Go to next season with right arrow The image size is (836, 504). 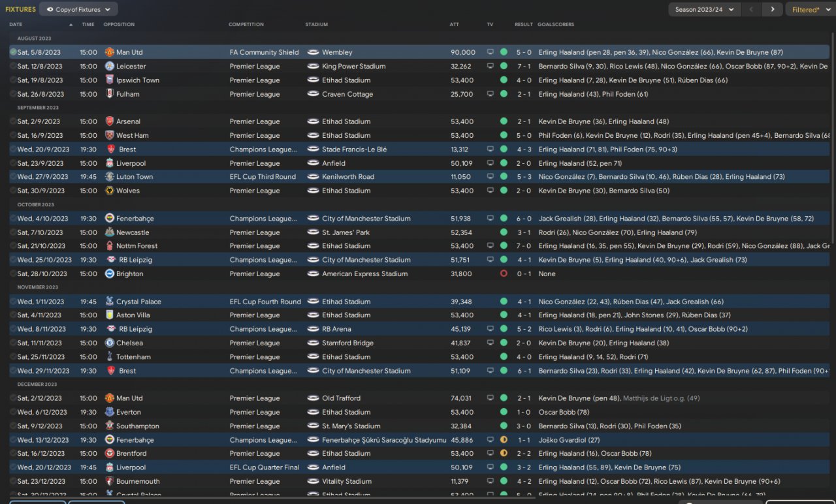coord(773,10)
